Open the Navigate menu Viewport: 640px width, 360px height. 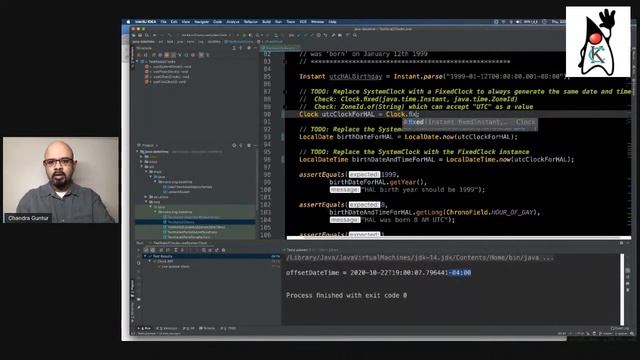point(202,22)
